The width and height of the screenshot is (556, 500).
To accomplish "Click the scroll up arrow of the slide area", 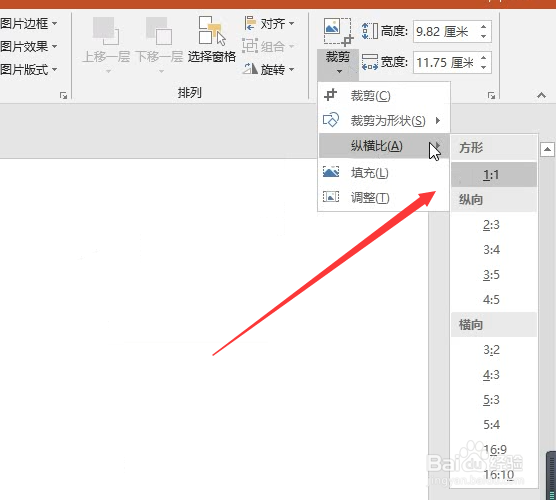I will click(547, 149).
